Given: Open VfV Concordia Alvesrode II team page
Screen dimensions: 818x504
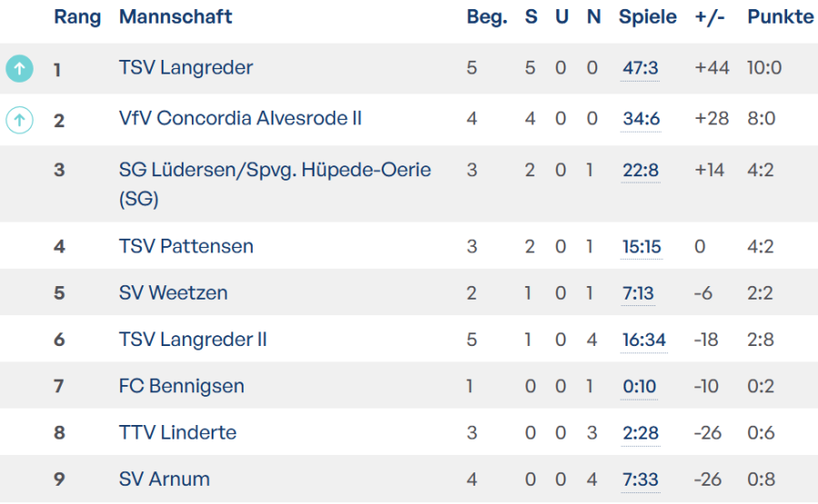Looking at the screenshot, I should [x=240, y=119].
